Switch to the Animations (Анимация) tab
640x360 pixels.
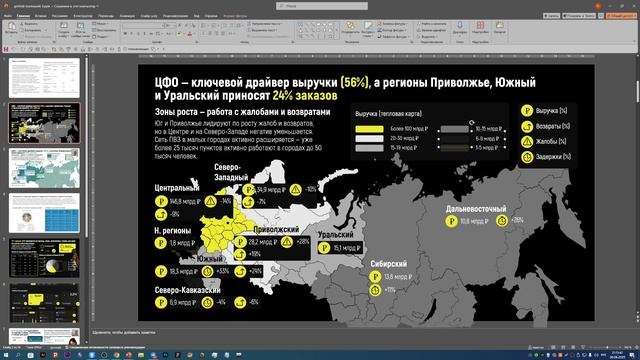click(x=127, y=16)
